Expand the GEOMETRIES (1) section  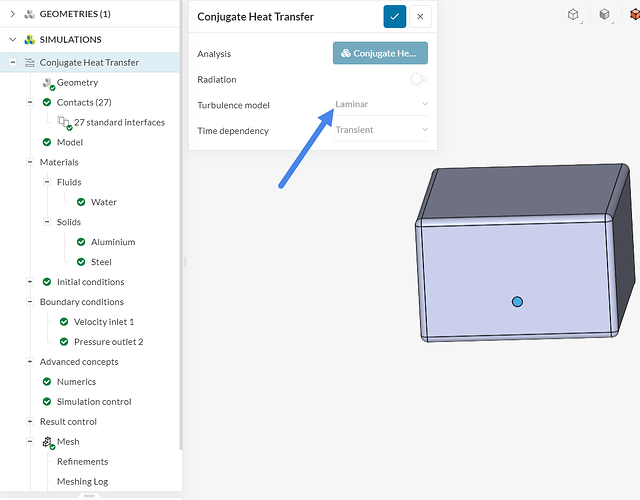pos(13,14)
